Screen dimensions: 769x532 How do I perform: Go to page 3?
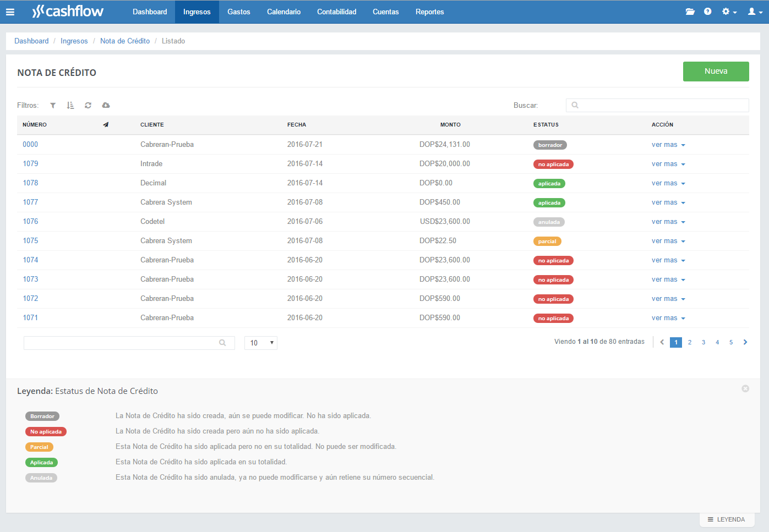click(x=703, y=342)
